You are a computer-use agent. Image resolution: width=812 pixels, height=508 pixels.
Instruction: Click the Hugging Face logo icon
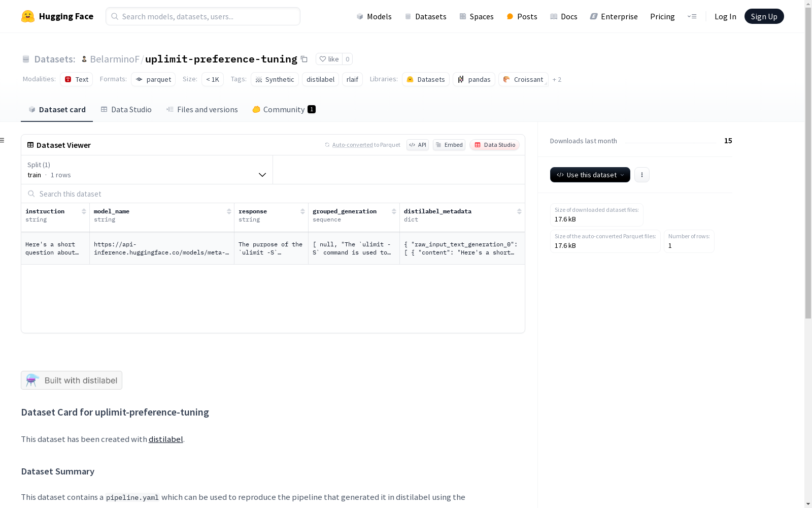(28, 16)
